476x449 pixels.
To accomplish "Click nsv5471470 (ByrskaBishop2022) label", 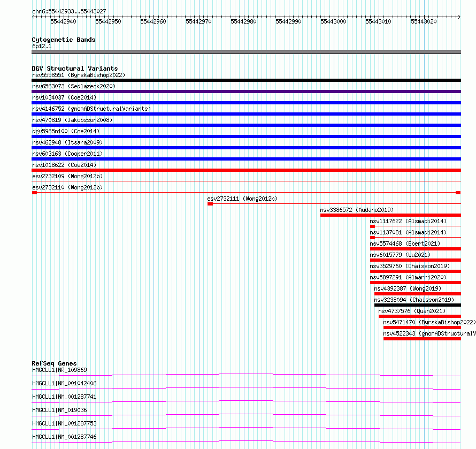I will pyautogui.click(x=429, y=322).
